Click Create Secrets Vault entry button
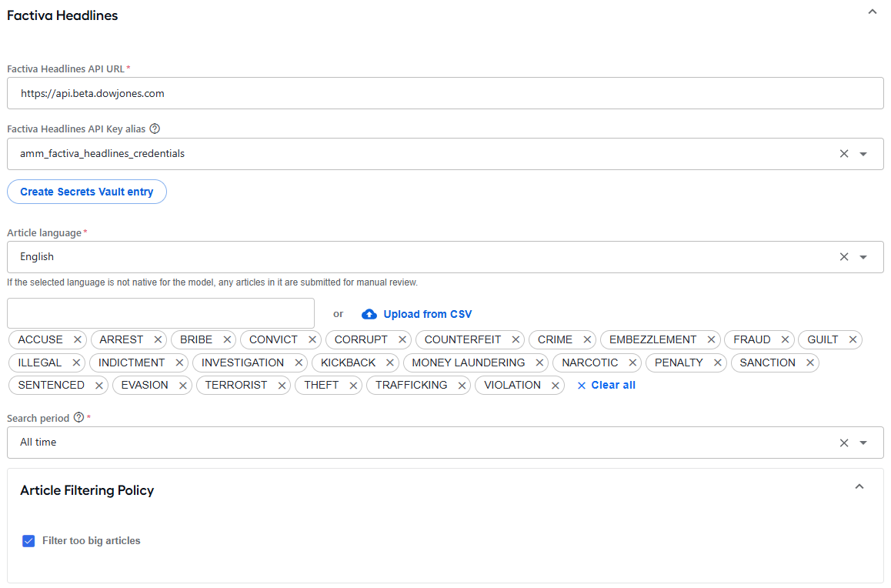This screenshot has height=588, width=891. pos(87,192)
